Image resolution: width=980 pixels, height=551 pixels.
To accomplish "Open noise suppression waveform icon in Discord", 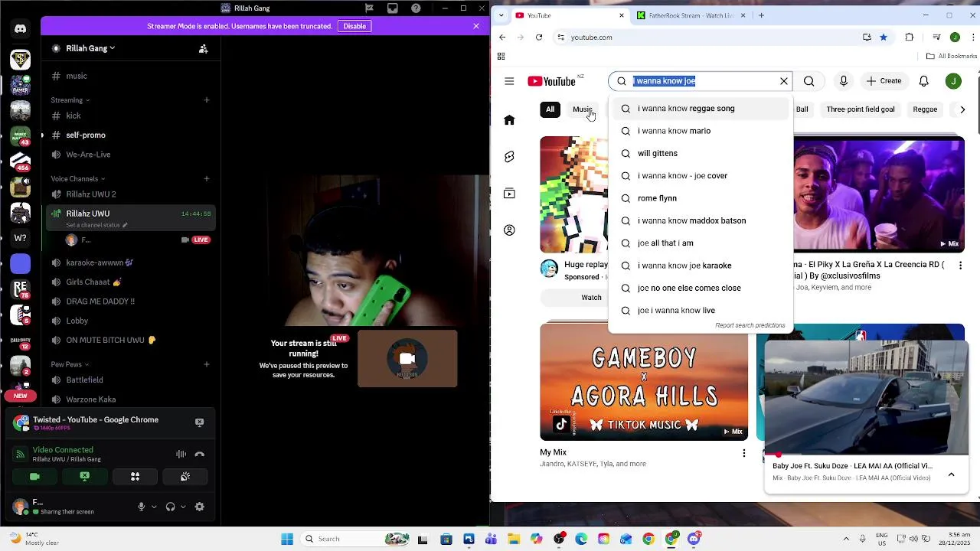I will point(181,454).
